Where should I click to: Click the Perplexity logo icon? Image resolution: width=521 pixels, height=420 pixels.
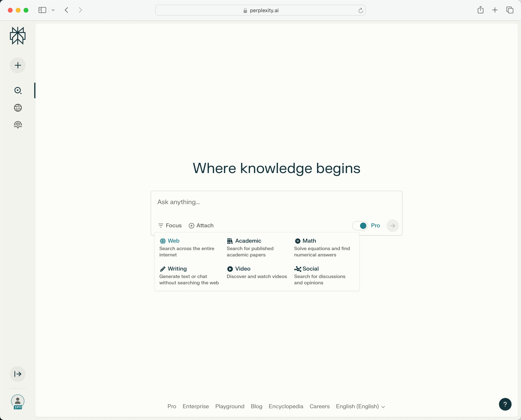(x=18, y=36)
